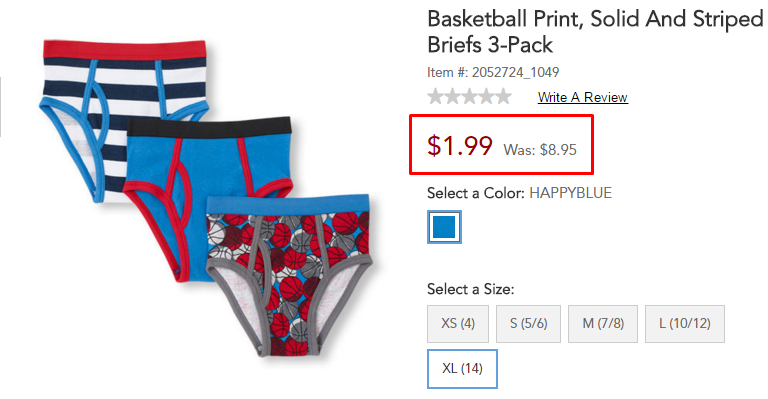Select the HAPPYBLUE color swatch
Viewport: 768px width, 399px height.
pyautogui.click(x=444, y=227)
